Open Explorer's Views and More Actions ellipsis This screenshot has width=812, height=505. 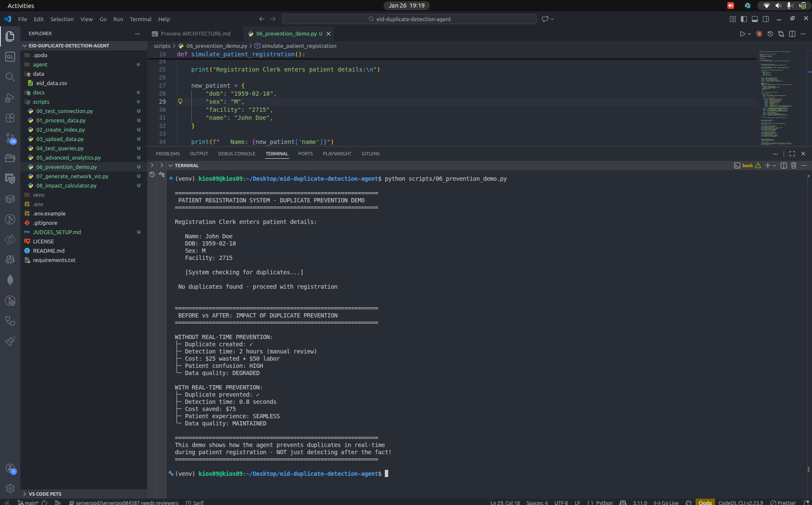(x=138, y=34)
